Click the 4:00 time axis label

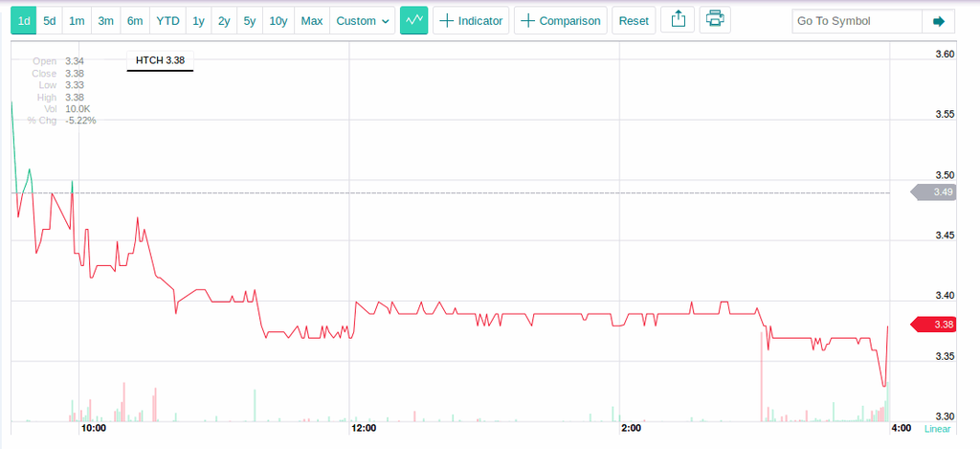click(x=901, y=428)
